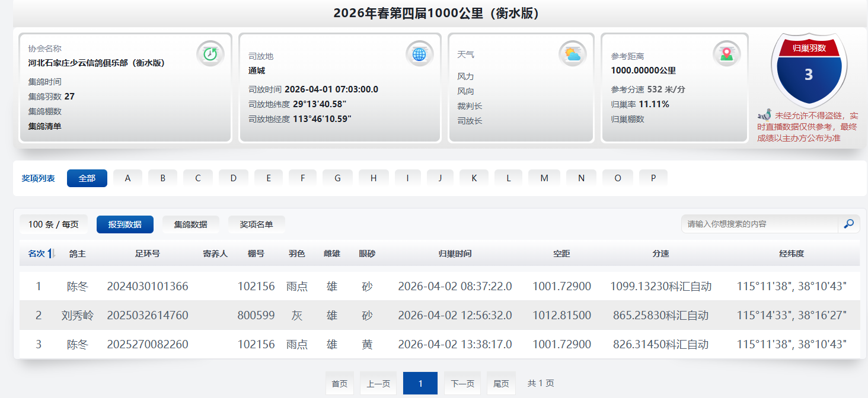Switch to the 集鸽数据 tab
Screen dimensions: 868x398
190,224
